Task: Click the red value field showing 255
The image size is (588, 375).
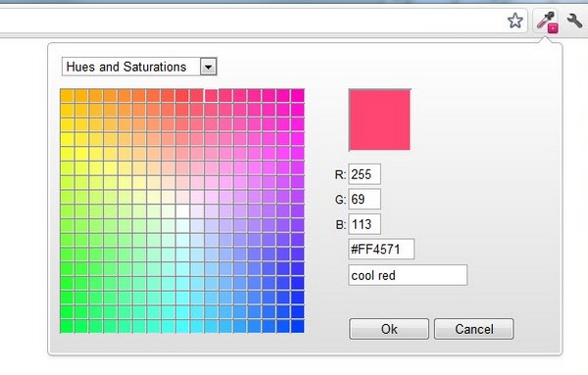Action: coord(365,174)
